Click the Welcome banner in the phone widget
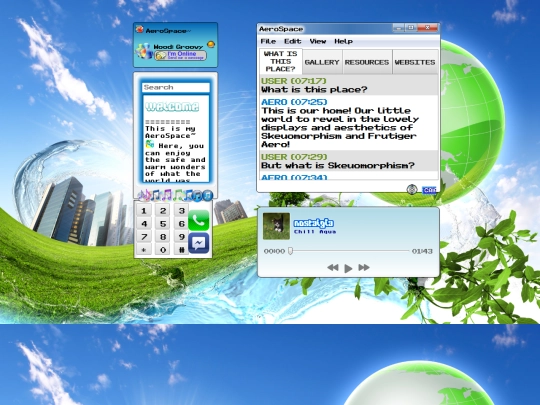This screenshot has height=405, width=540. click(172, 106)
